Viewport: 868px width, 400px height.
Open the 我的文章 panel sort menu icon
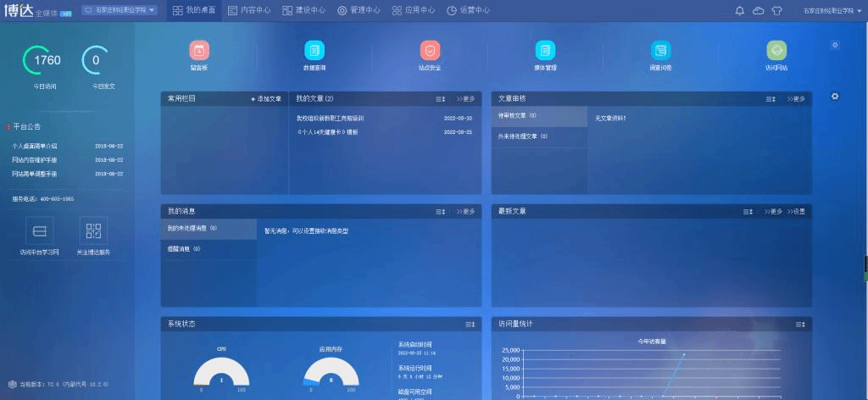point(441,99)
